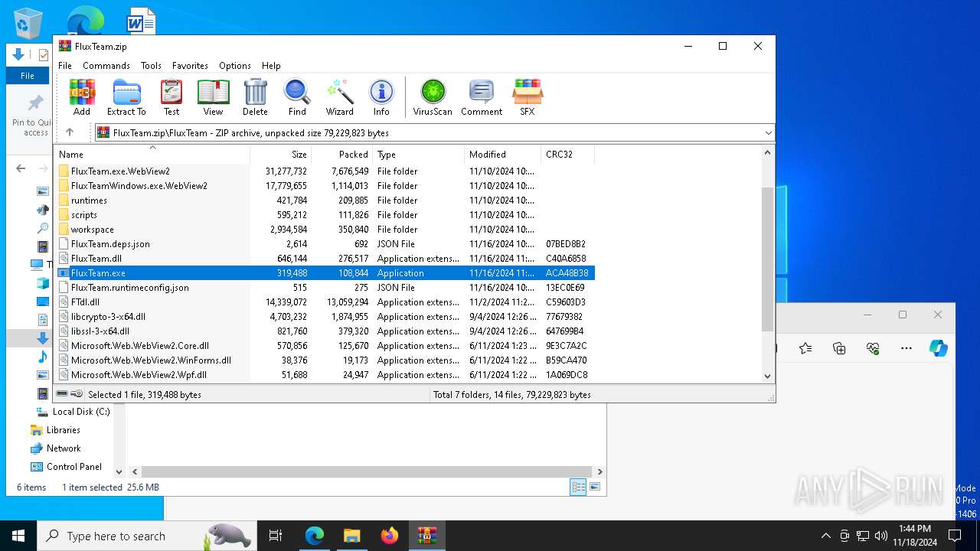Show archive Info
Viewport: 980px width, 551px height.
point(381,97)
